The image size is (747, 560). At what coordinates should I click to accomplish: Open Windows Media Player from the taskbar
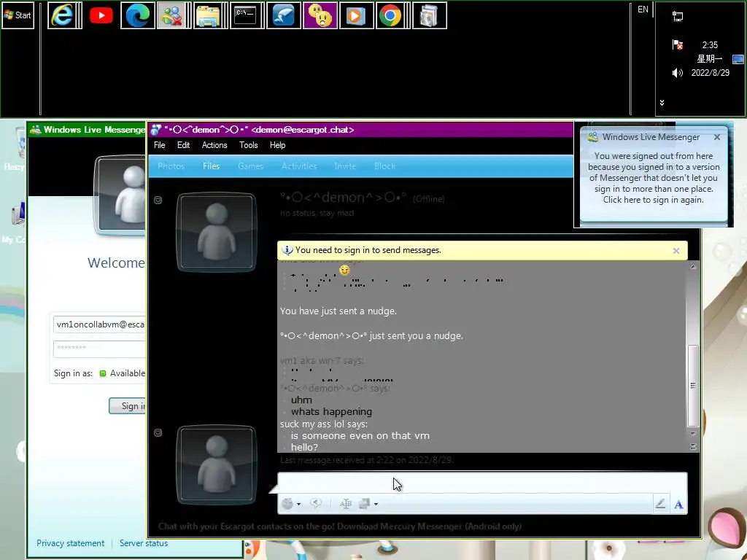coord(356,16)
